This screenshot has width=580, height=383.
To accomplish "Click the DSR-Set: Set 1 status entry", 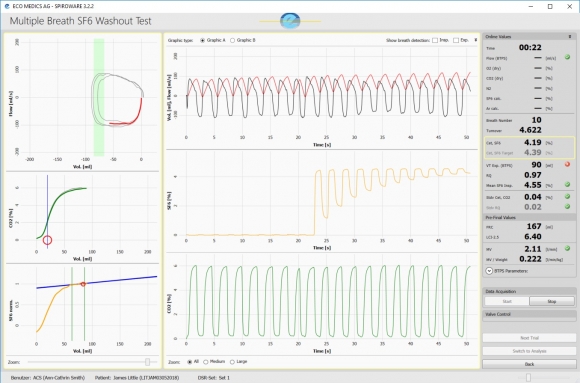I will [214, 378].
